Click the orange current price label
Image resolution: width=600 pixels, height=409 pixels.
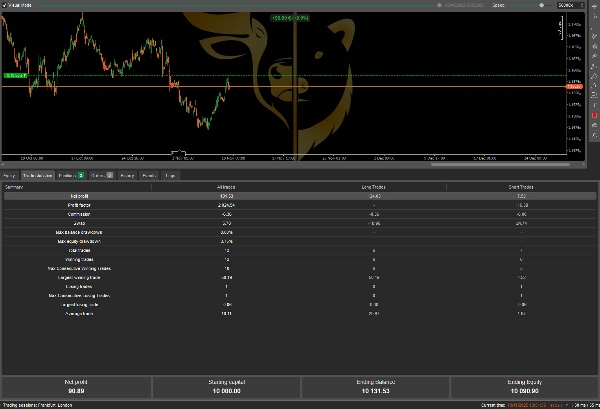(574, 87)
